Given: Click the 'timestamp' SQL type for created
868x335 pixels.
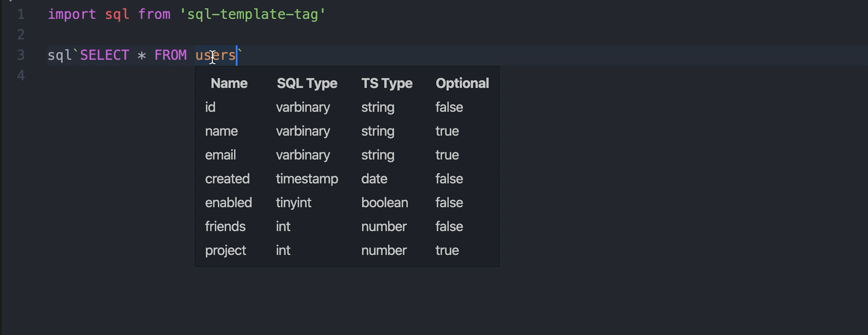Looking at the screenshot, I should [x=307, y=179].
